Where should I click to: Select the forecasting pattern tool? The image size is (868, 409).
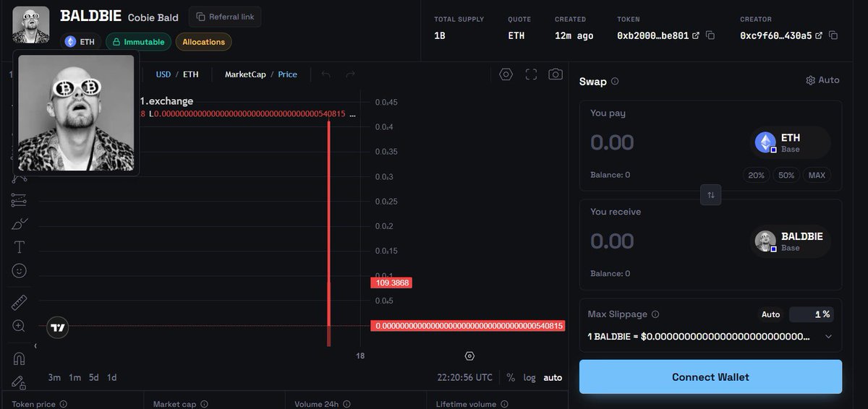(x=20, y=200)
